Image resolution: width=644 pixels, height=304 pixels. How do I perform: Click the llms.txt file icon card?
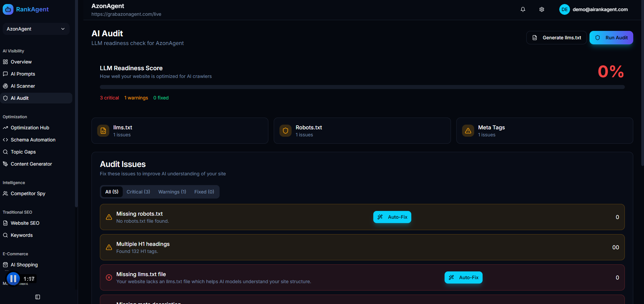tap(103, 131)
